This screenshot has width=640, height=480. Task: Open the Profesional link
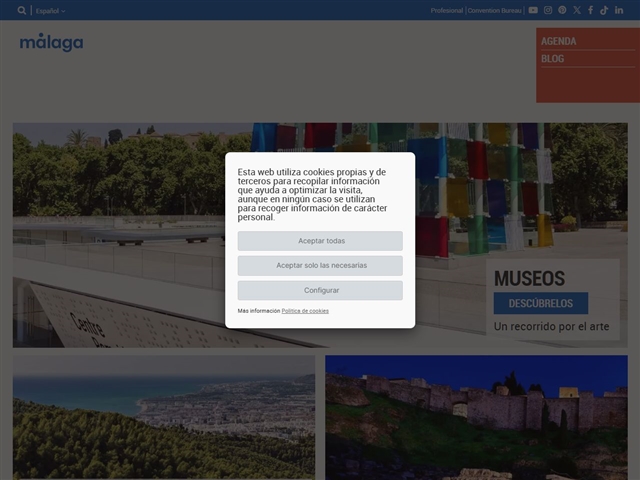[447, 11]
